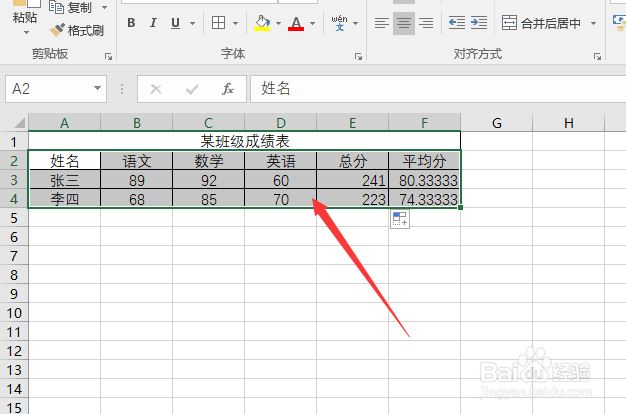Click cell with value 68
626x414 pixels.
(x=137, y=199)
